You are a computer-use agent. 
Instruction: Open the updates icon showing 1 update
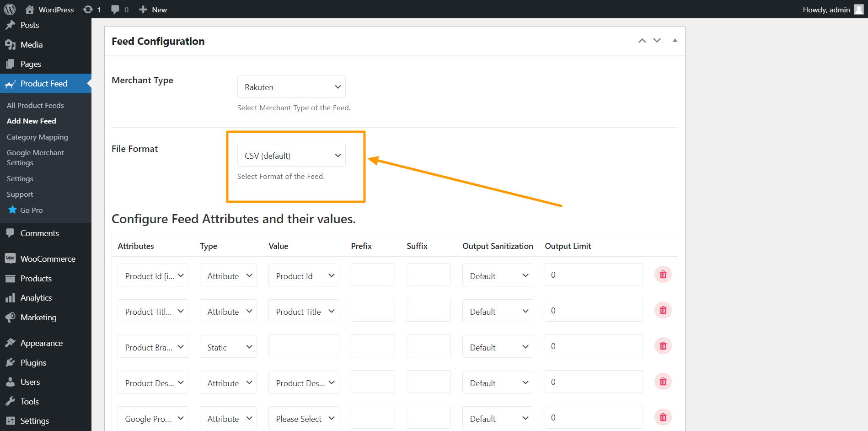click(x=88, y=9)
